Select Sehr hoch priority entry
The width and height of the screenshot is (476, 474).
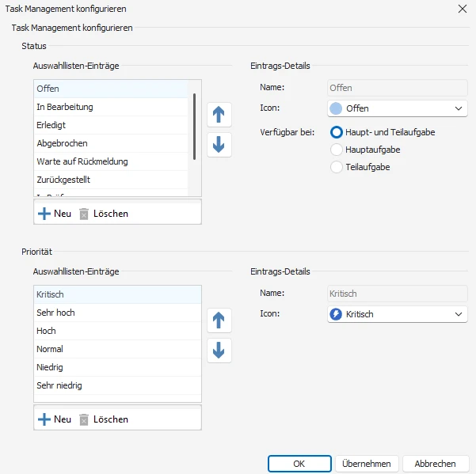(117, 313)
